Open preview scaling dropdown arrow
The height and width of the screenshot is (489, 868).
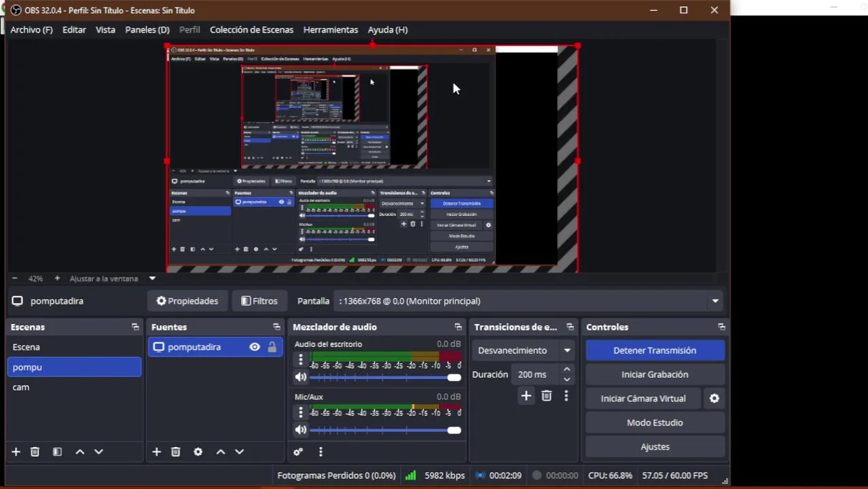[152, 278]
